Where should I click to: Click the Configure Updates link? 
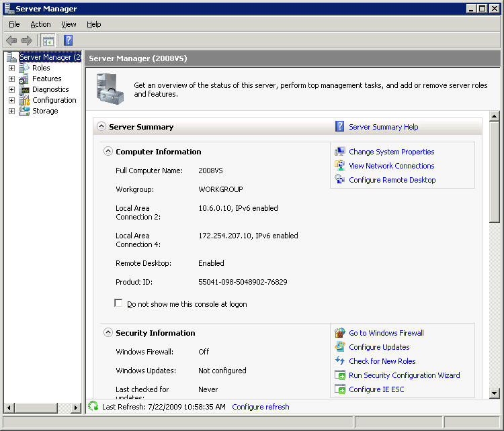[379, 347]
